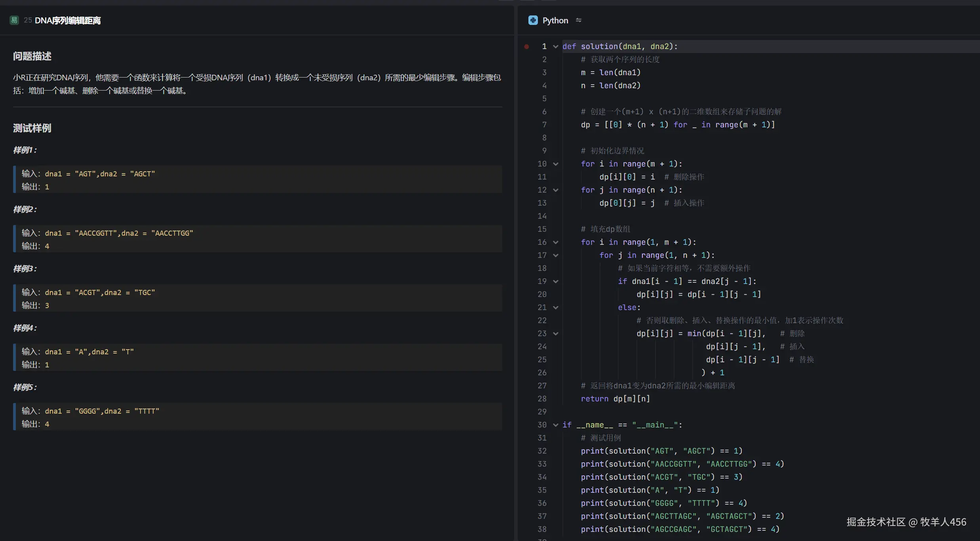Click the green 易 difficulty badge
This screenshot has width=980, height=541.
point(14,20)
